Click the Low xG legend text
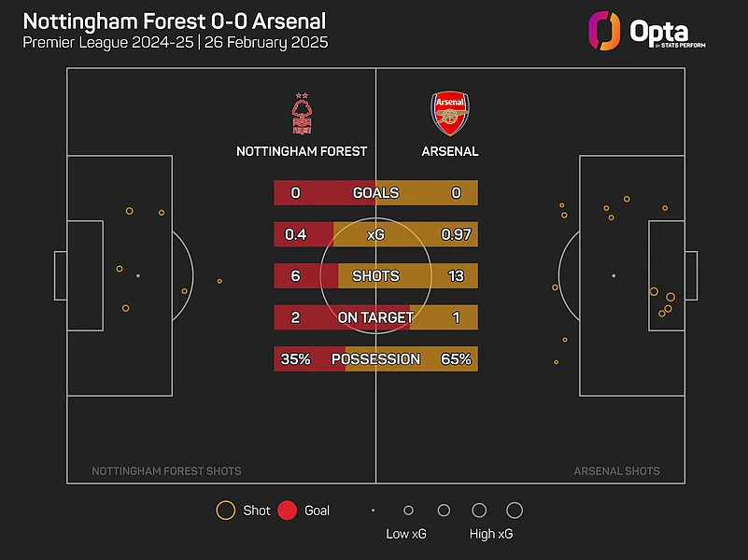The width and height of the screenshot is (748, 560). pyautogui.click(x=408, y=534)
